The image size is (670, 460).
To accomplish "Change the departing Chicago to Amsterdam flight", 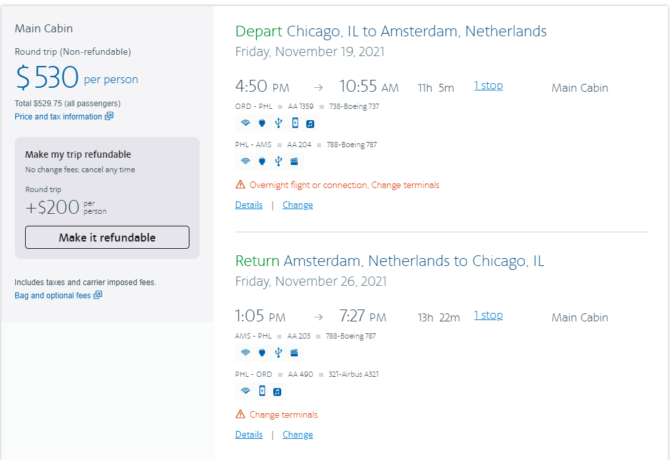I will pos(297,205).
